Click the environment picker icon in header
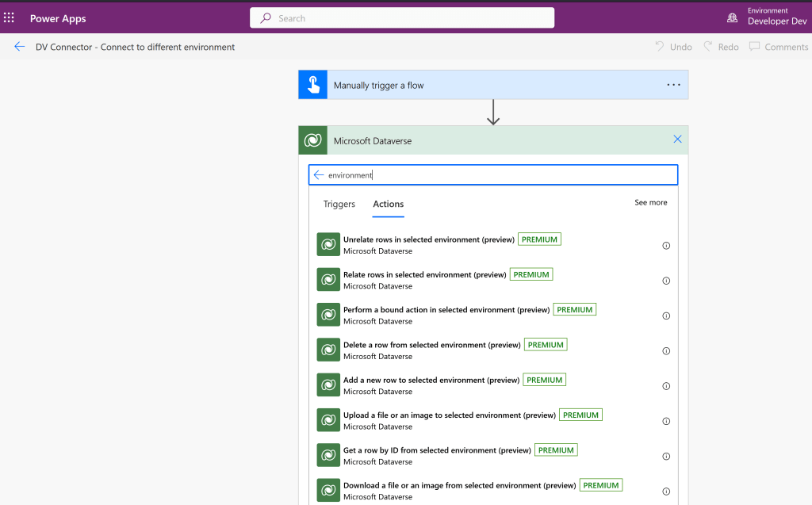Screen dimensions: 812x505 click(x=732, y=17)
